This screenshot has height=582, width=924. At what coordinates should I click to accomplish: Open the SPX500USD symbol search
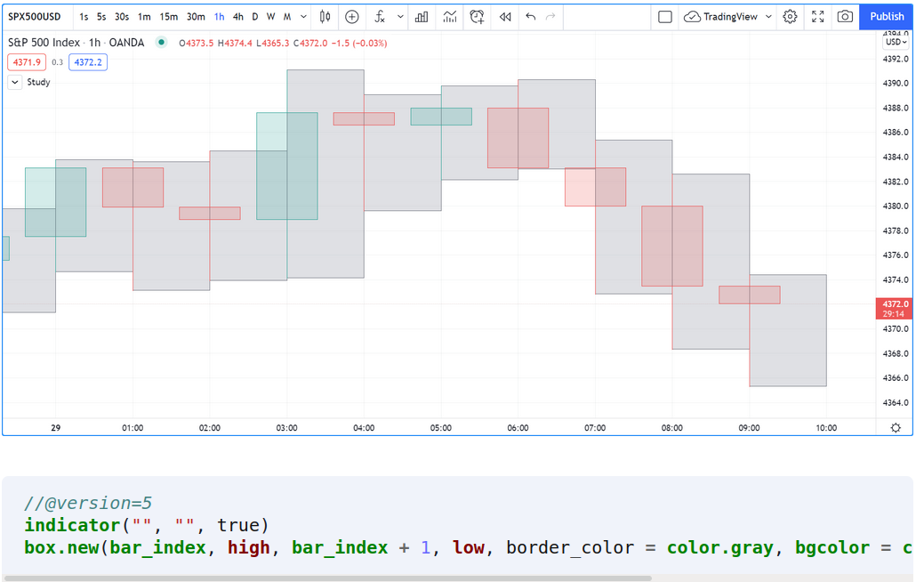34,17
